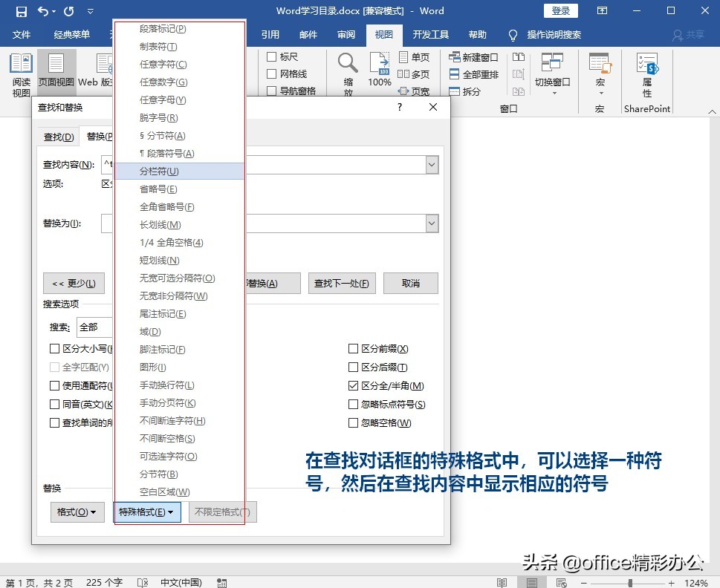Switch to the 开发工具 ribbon tab
720x588 pixels.
coord(430,34)
